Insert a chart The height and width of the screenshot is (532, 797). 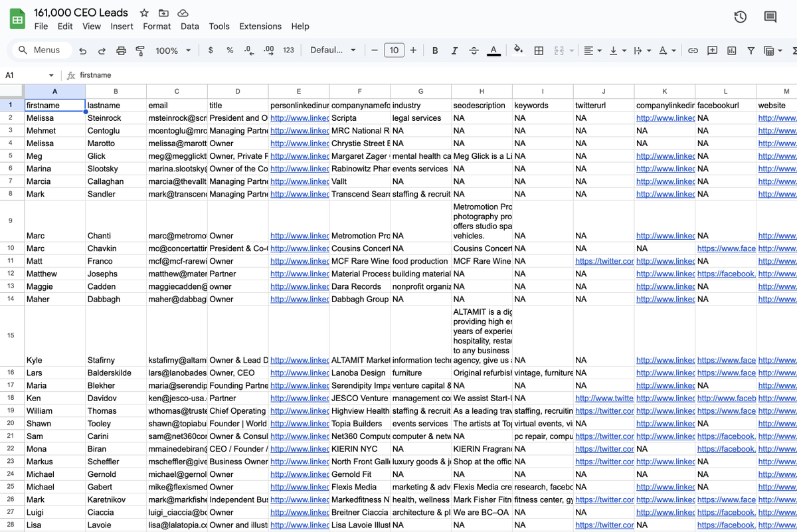pos(731,50)
